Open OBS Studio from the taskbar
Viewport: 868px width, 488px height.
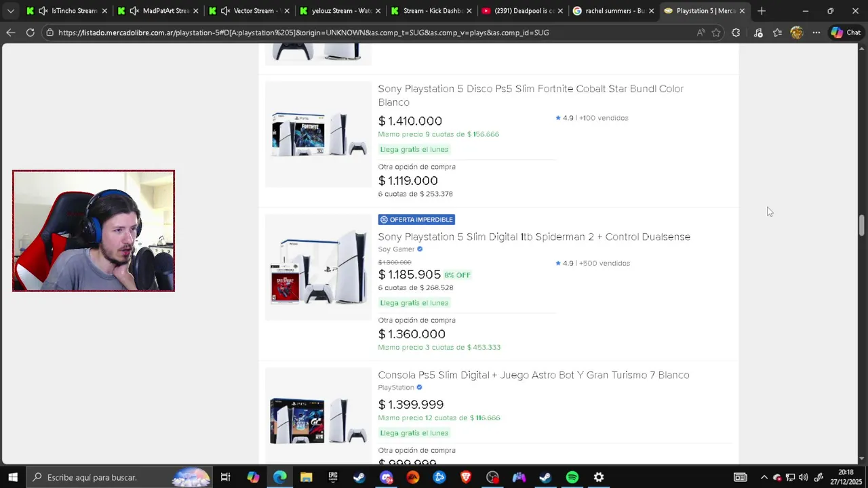tap(492, 477)
